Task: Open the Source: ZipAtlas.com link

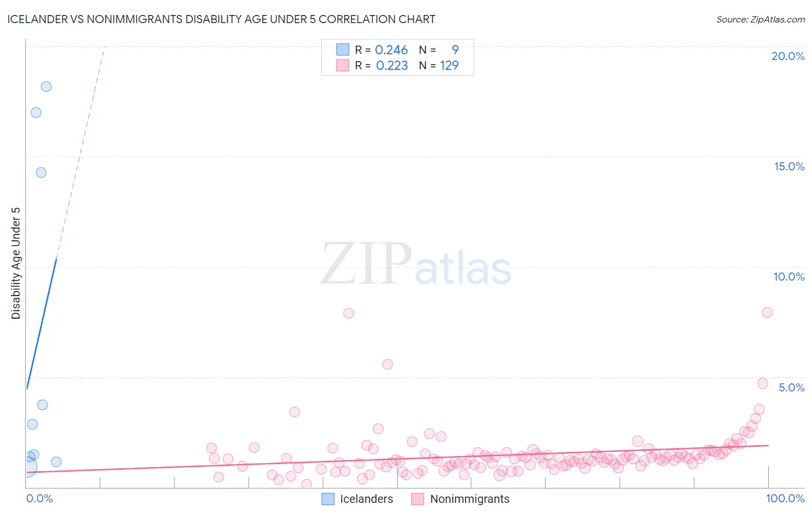Action: point(761,19)
